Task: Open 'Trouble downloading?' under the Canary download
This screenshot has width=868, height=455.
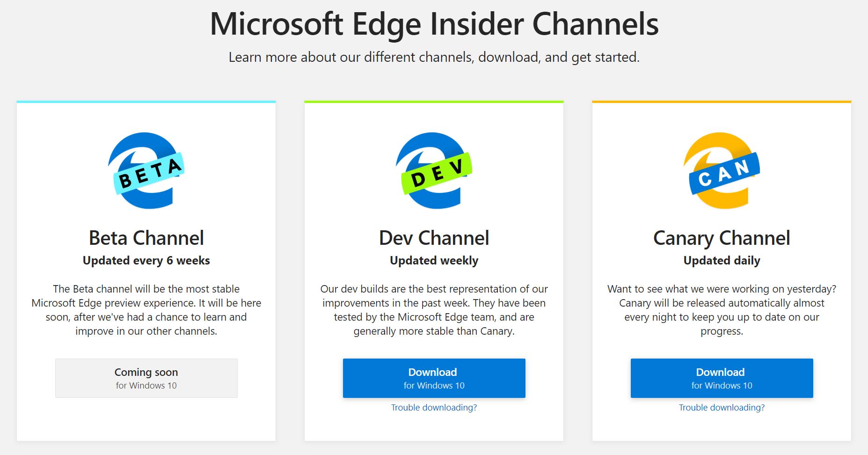Action: (x=722, y=408)
